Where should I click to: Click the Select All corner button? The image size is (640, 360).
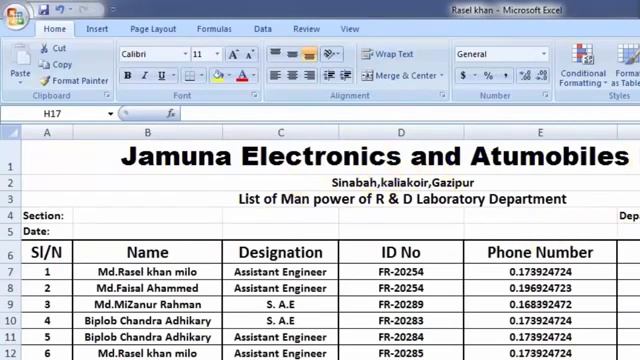[11, 133]
